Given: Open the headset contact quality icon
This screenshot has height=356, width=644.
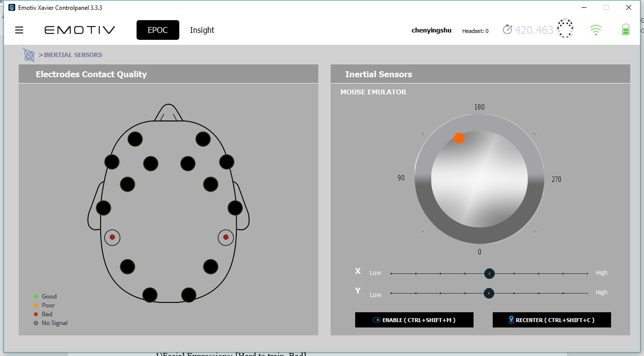Looking at the screenshot, I should 565,29.
